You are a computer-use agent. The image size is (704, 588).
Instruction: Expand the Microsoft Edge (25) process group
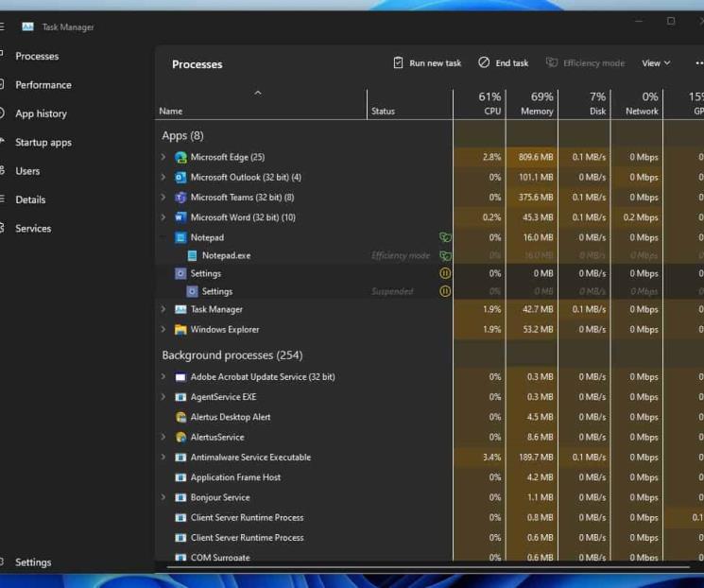(163, 157)
